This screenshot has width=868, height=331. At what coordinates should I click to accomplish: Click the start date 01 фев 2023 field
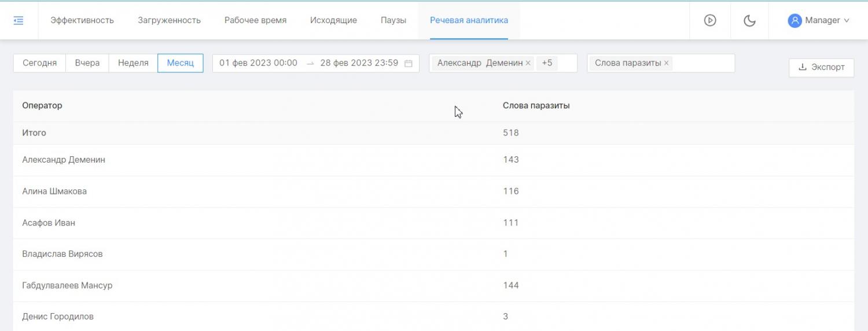pos(258,63)
